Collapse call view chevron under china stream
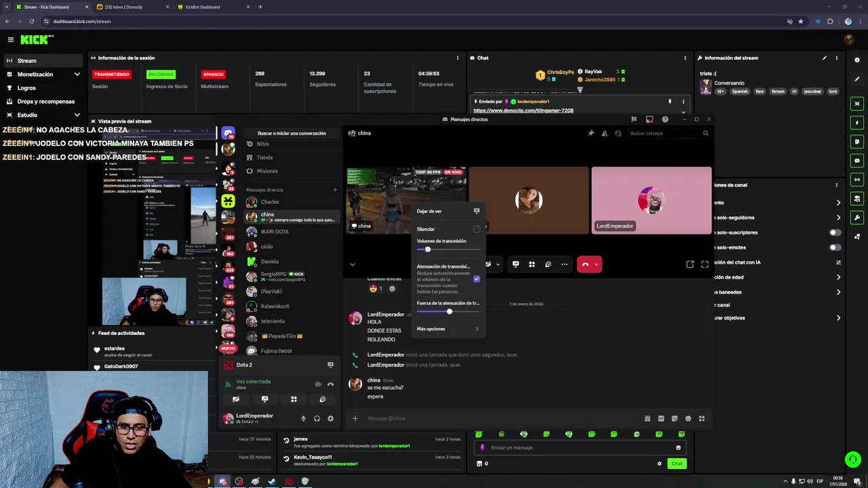The image size is (868, 488). [352, 264]
